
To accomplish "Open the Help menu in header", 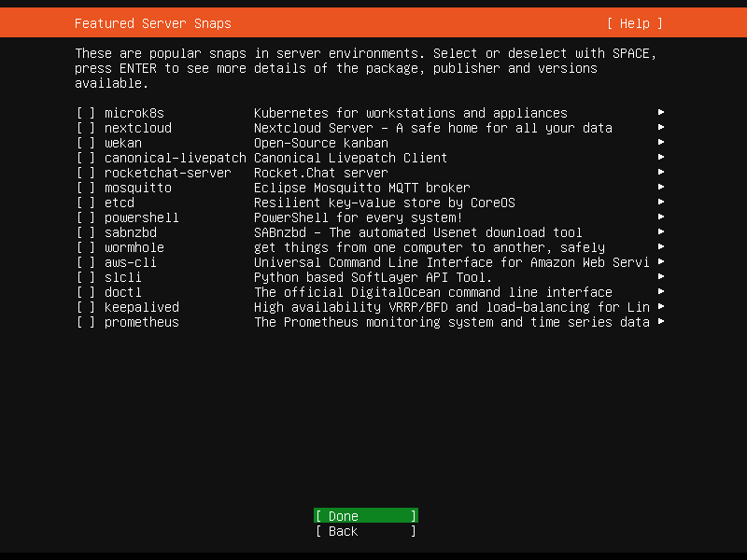I will (x=635, y=23).
